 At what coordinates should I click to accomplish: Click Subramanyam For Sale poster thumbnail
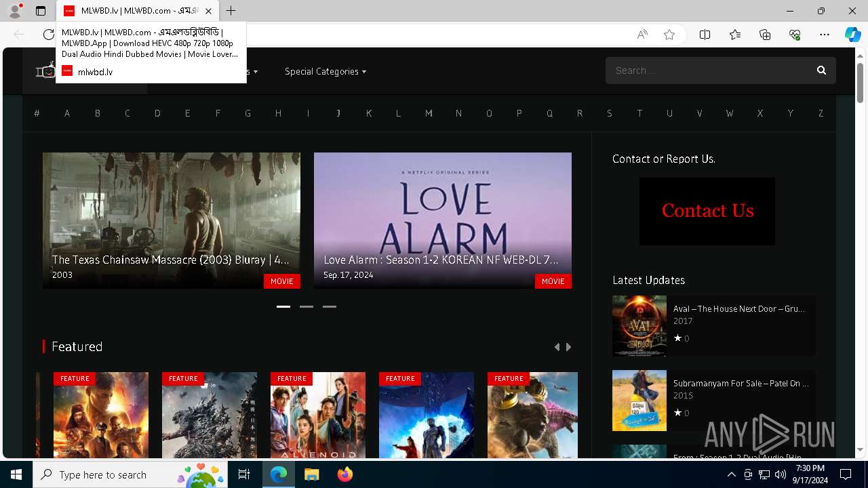[x=639, y=401]
